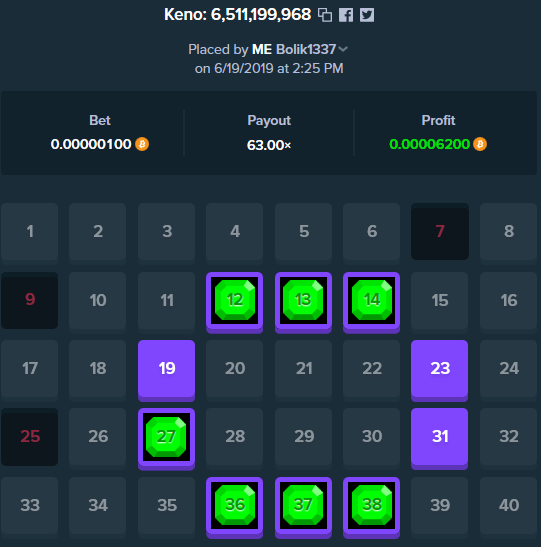Click the green gem on tile 27
Screen dimensions: 541x547
tap(166, 437)
